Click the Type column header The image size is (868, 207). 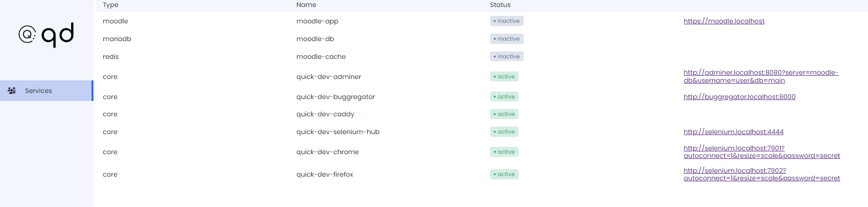111,5
